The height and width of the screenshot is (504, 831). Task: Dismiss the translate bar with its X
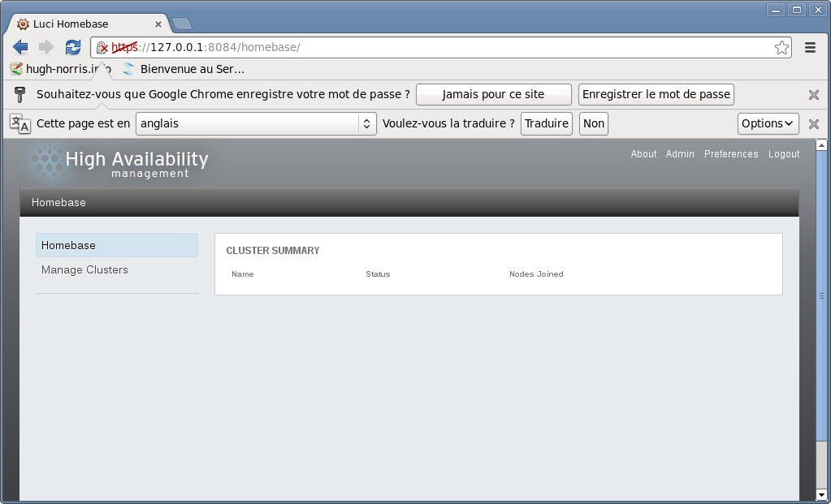point(813,124)
